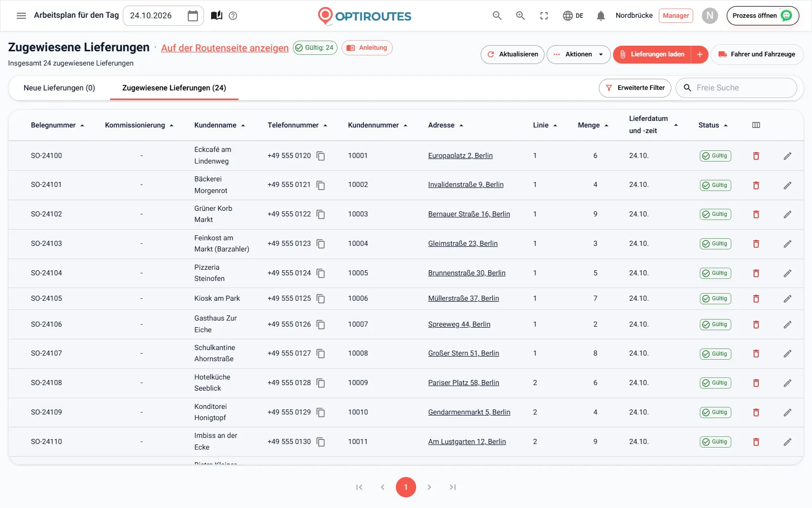The height and width of the screenshot is (508, 812).
Task: Click the Aktualisieren button
Action: (x=513, y=54)
